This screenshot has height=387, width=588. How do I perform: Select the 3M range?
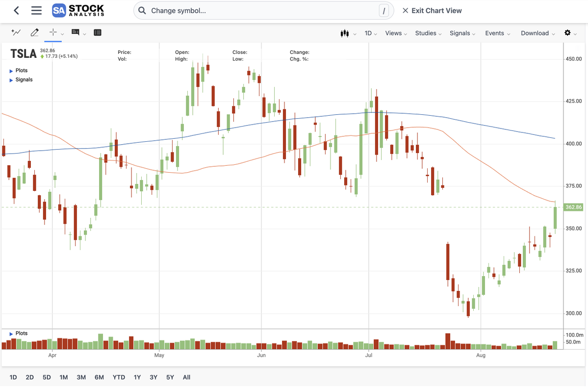tap(81, 377)
